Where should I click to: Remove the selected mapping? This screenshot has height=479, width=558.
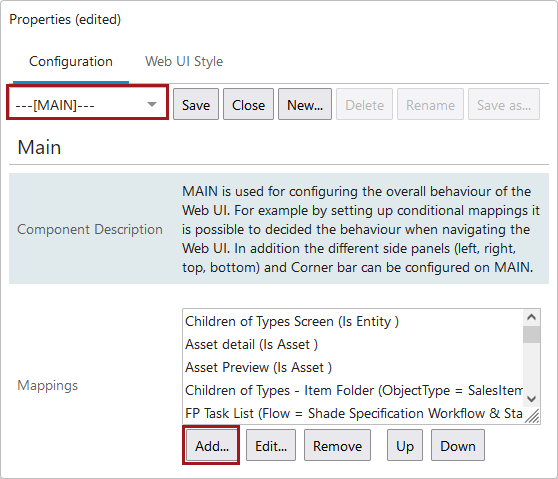click(337, 446)
